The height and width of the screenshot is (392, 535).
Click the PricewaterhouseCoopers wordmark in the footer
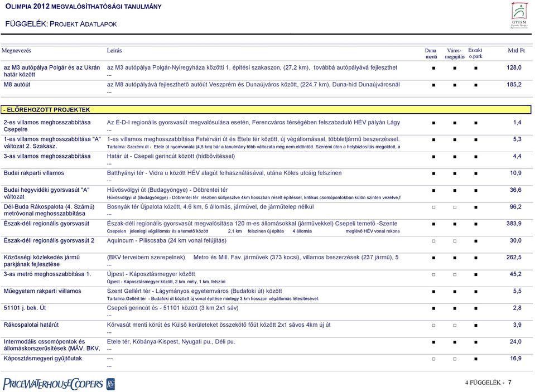pyautogui.click(x=53, y=384)
